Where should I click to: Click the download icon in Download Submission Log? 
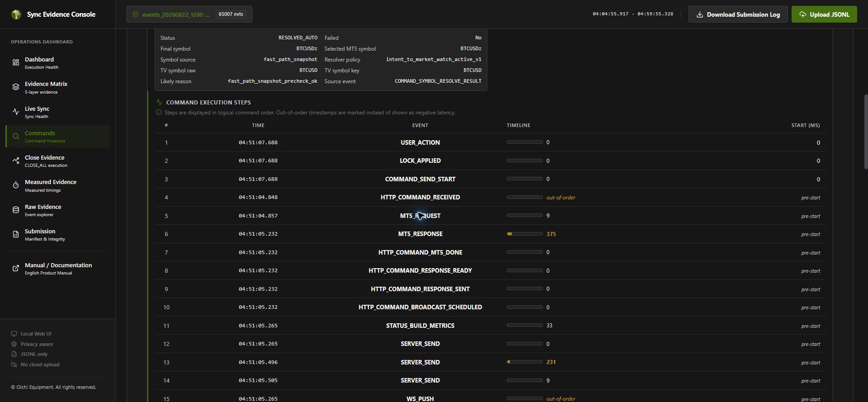[699, 14]
